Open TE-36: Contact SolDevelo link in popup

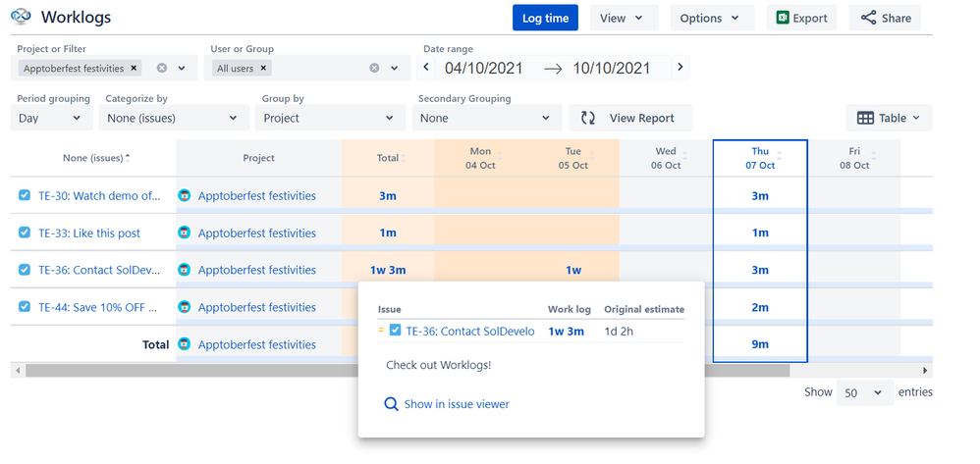tap(470, 331)
